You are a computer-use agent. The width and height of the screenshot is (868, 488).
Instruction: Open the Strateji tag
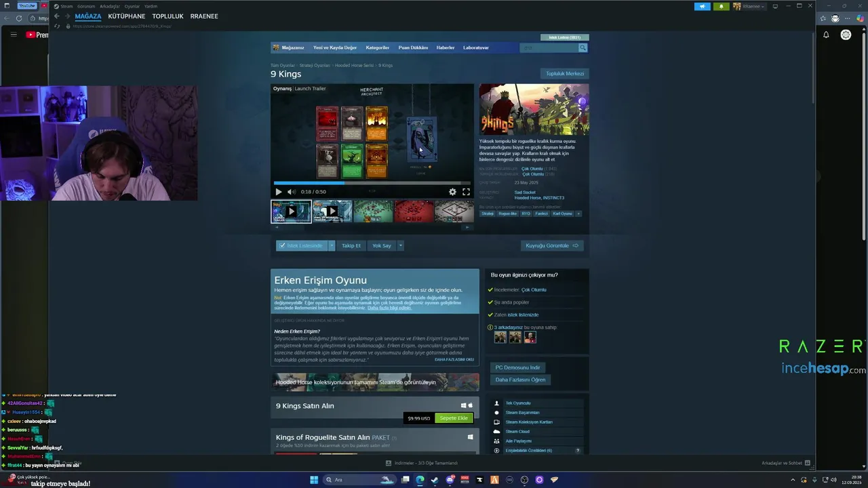click(488, 213)
